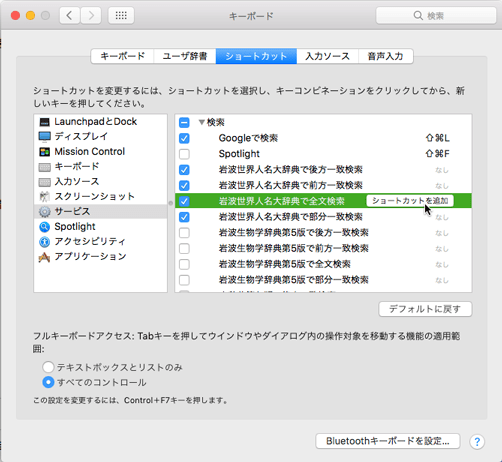Go back with the left arrow button
Screen dimensions: 502x462
tap(70, 16)
